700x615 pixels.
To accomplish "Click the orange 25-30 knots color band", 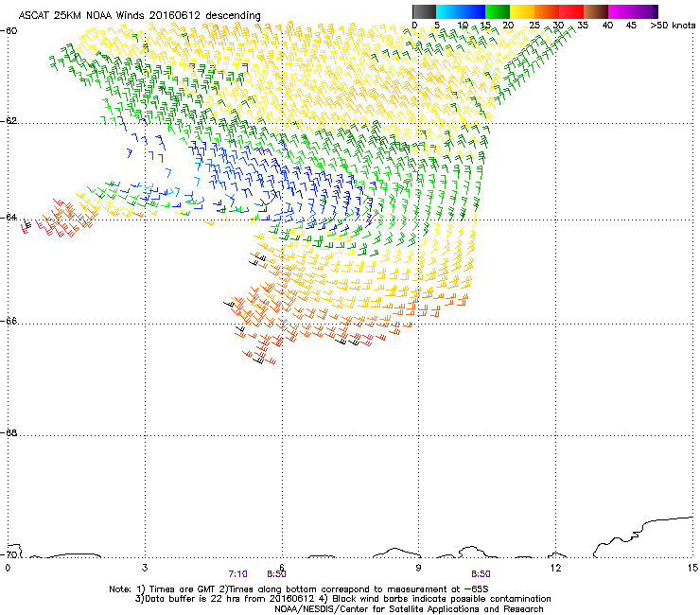I will [547, 11].
